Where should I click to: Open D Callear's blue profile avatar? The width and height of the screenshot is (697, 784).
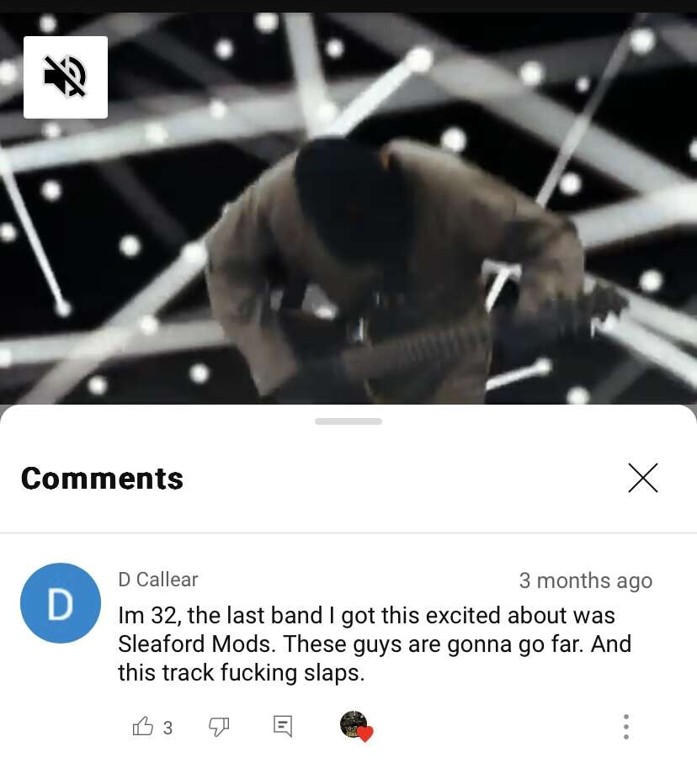[x=61, y=603]
